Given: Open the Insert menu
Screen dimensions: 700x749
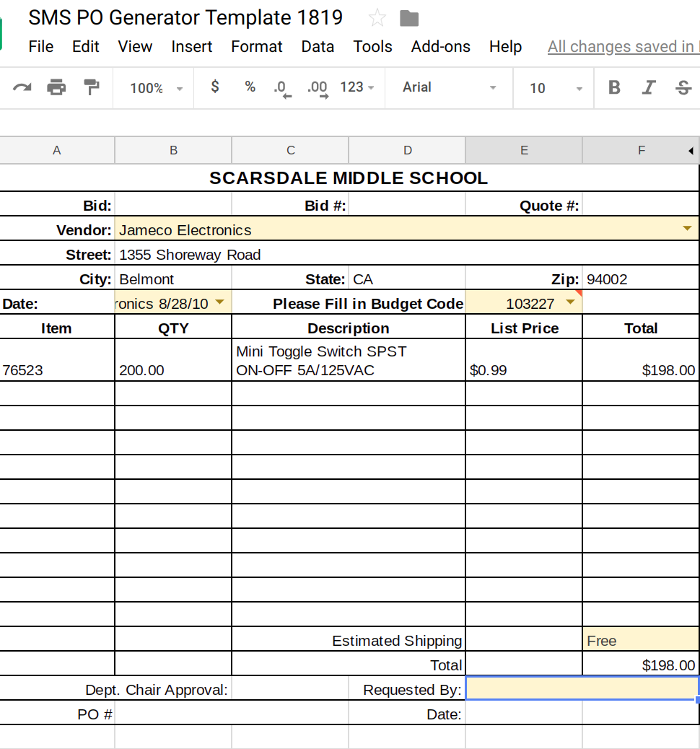Looking at the screenshot, I should tap(192, 47).
